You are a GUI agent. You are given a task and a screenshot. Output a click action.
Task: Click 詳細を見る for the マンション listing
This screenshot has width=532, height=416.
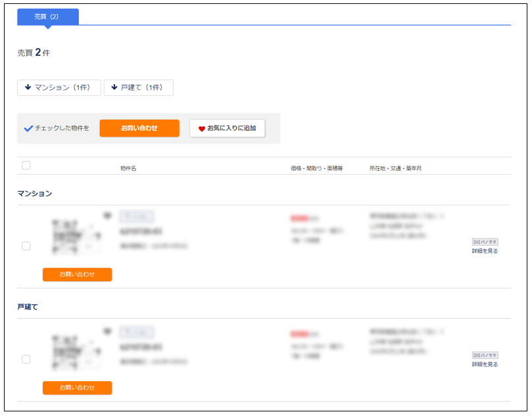pos(485,251)
